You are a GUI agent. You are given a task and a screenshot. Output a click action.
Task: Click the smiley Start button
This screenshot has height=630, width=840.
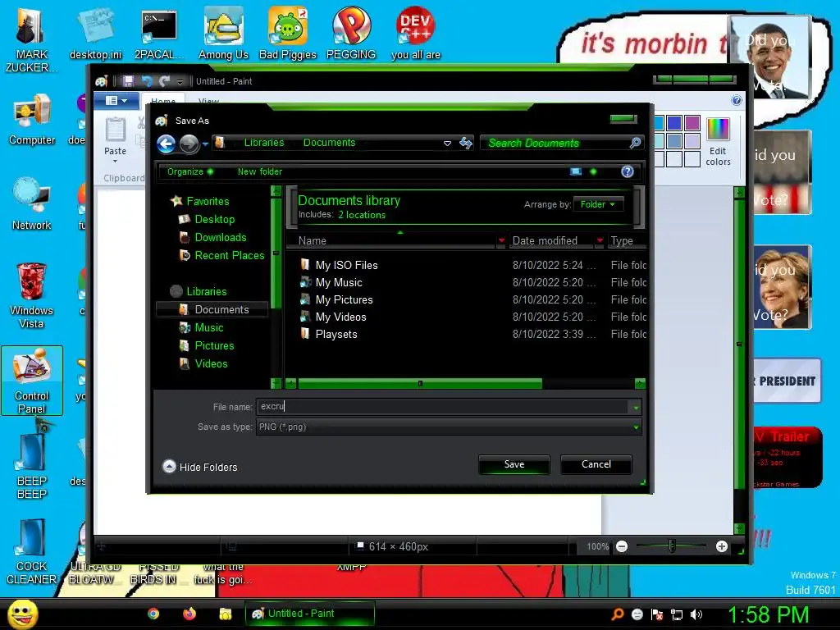coord(22,614)
